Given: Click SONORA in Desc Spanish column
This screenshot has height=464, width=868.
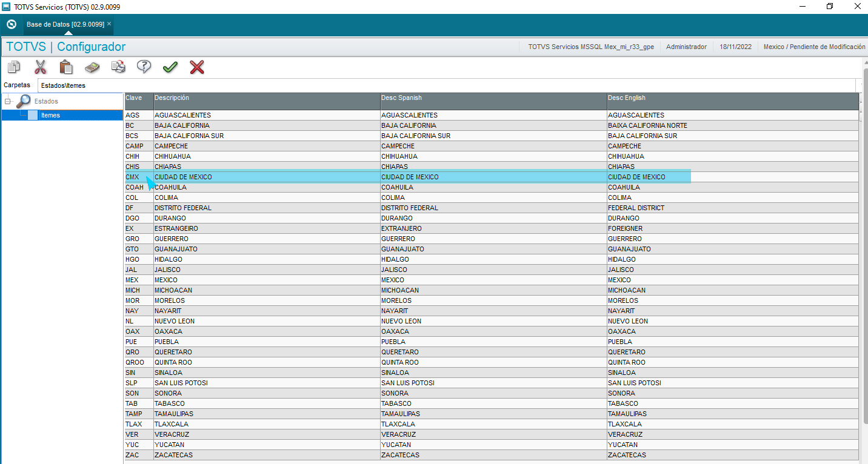Looking at the screenshot, I should [493, 393].
